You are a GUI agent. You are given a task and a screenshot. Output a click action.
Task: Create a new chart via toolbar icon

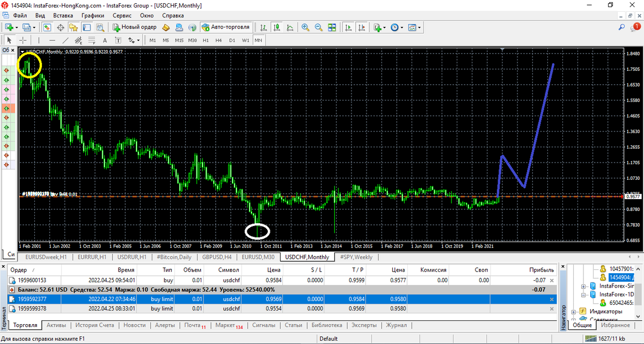click(x=9, y=27)
